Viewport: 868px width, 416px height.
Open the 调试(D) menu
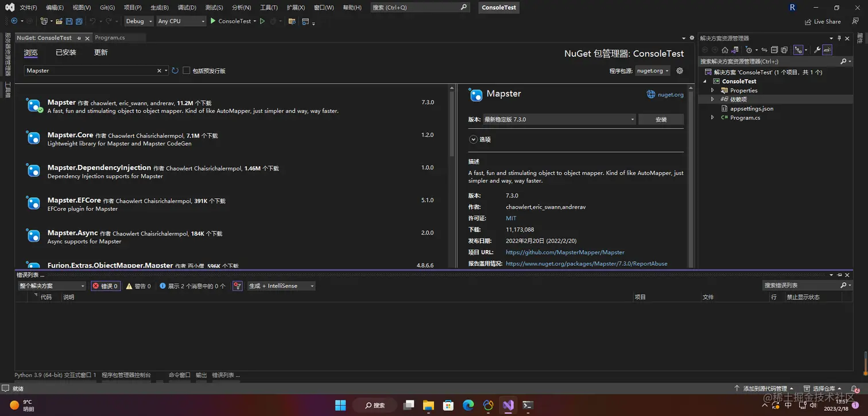coord(187,7)
